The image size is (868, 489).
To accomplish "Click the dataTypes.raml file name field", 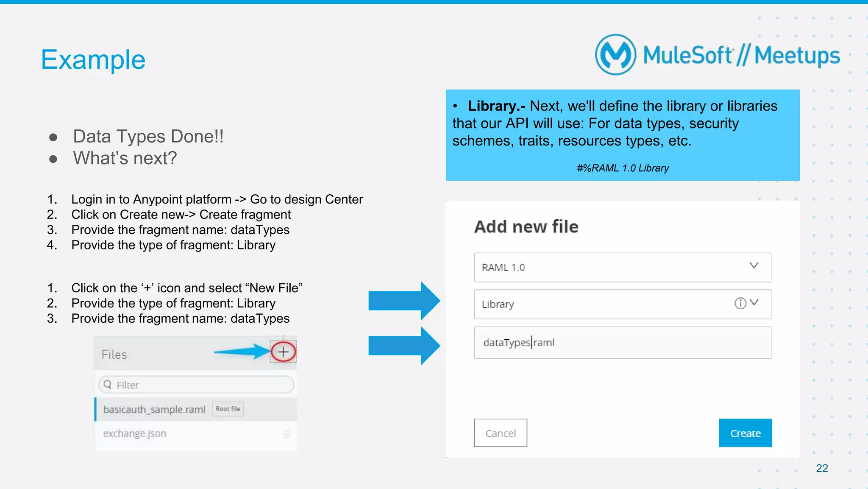I will point(623,343).
